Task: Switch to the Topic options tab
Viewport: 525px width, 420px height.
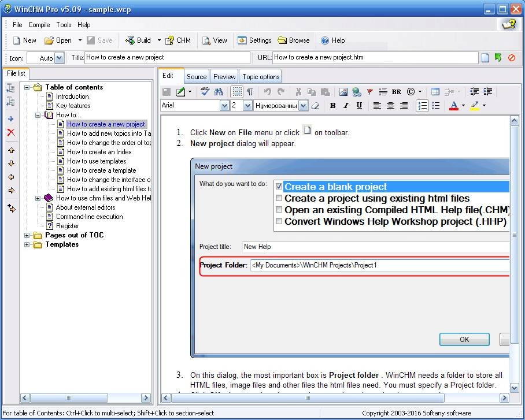Action: 261,77
